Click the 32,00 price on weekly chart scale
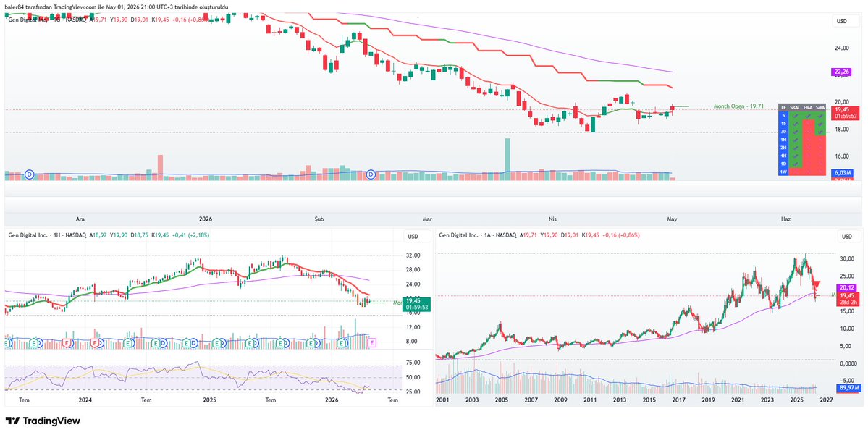This screenshot has height=435, width=868. tap(413, 255)
